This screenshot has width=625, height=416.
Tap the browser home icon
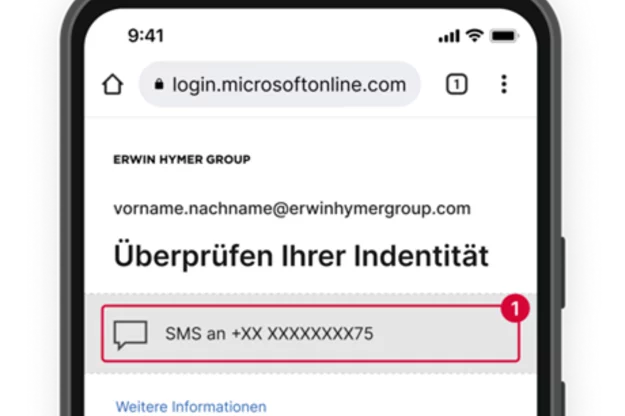pyautogui.click(x=112, y=84)
